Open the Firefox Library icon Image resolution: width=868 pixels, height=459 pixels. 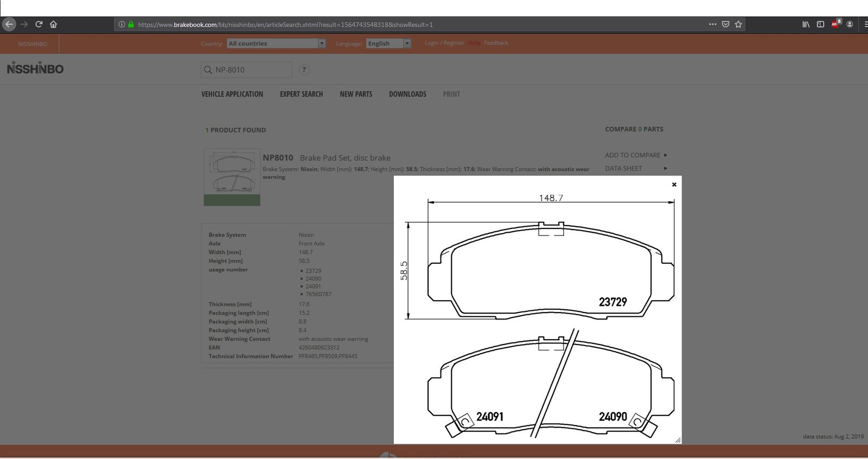(806, 24)
